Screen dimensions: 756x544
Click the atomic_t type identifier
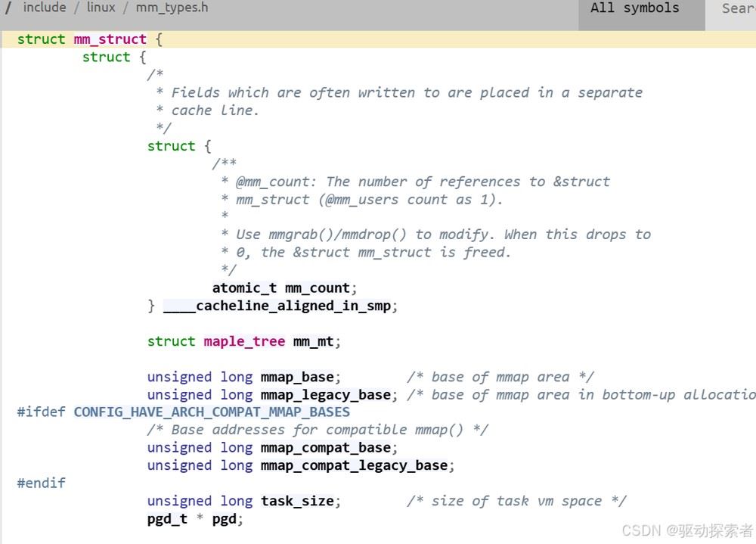click(244, 288)
